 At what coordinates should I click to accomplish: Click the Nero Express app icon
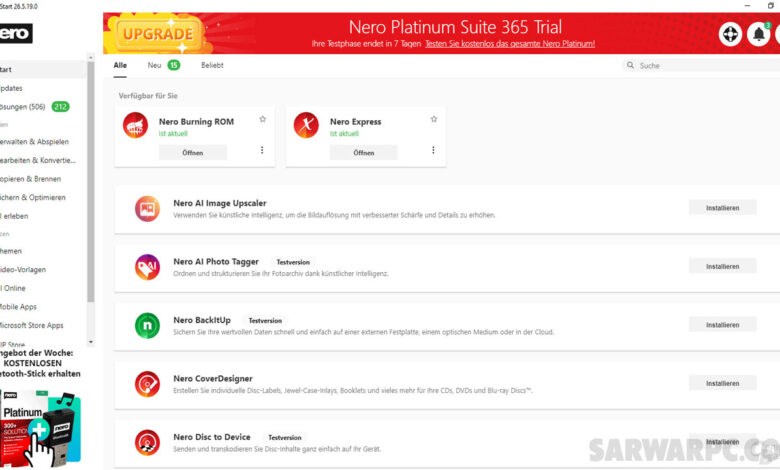[x=306, y=125]
